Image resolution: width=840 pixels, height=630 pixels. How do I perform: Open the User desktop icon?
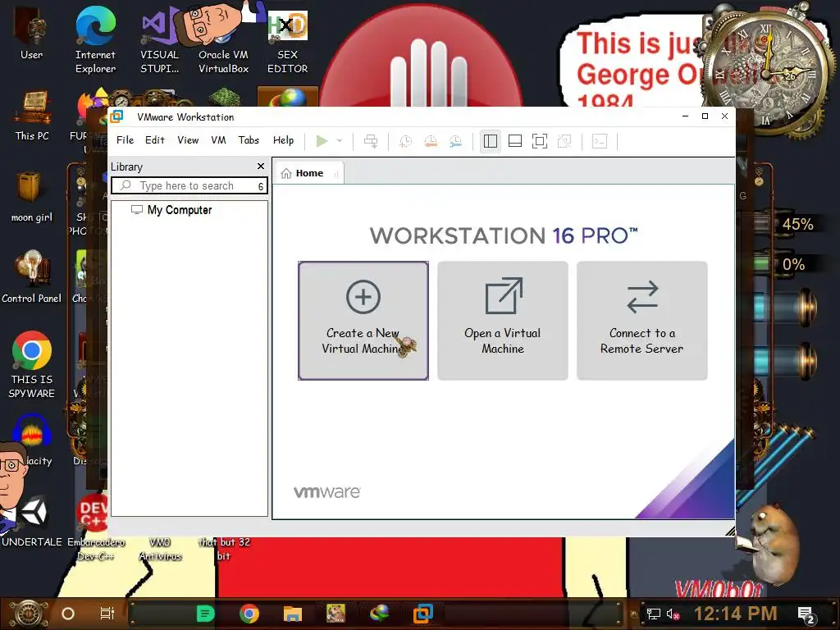coord(31,33)
